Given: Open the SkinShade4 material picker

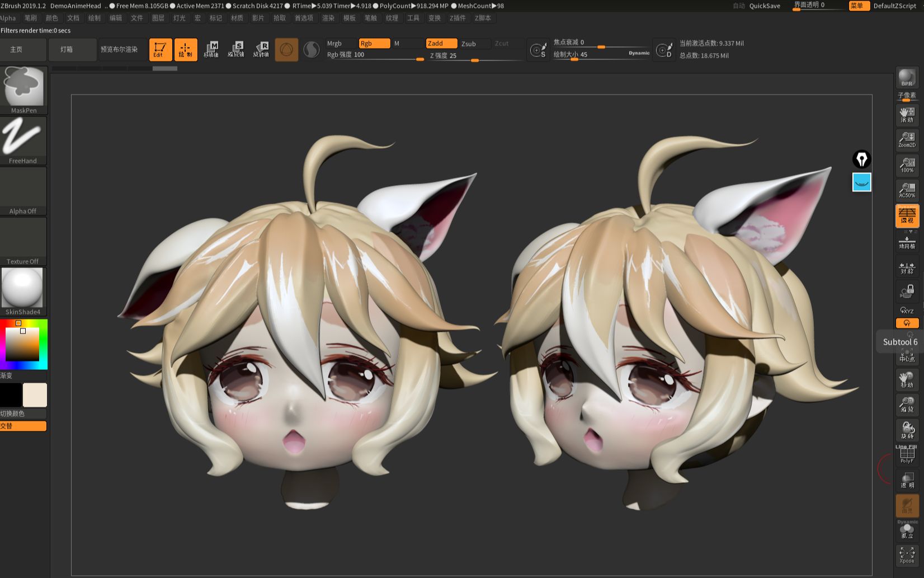Looking at the screenshot, I should click(x=23, y=287).
